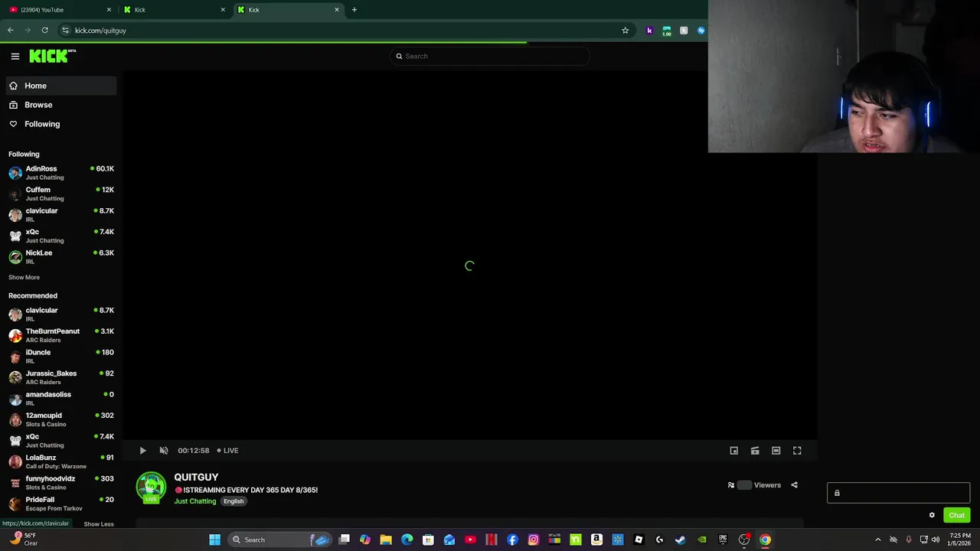Click the address bar URL kick.com/quitguy
The image size is (980, 551).
[x=100, y=31]
